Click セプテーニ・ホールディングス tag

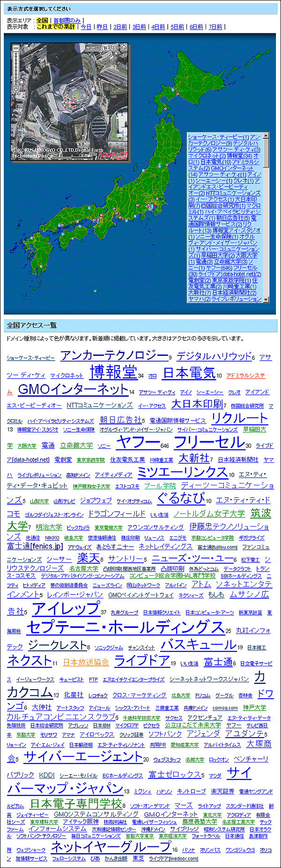pyautogui.click(x=126, y=627)
